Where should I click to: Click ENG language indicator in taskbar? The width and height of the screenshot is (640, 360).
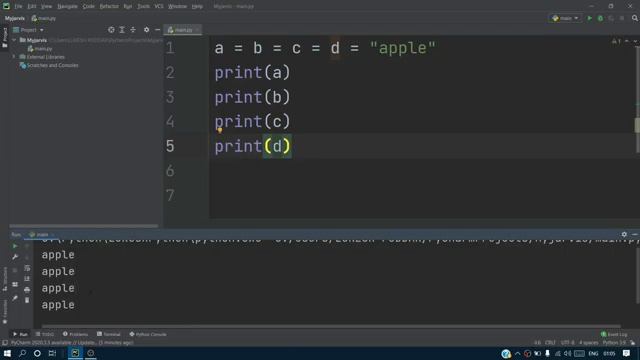click(x=593, y=353)
